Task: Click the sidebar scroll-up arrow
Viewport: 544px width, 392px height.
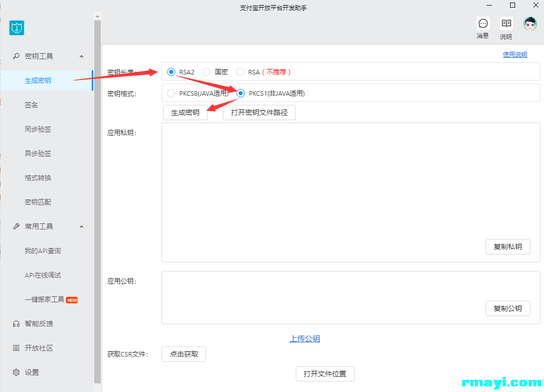Action: [x=97, y=16]
